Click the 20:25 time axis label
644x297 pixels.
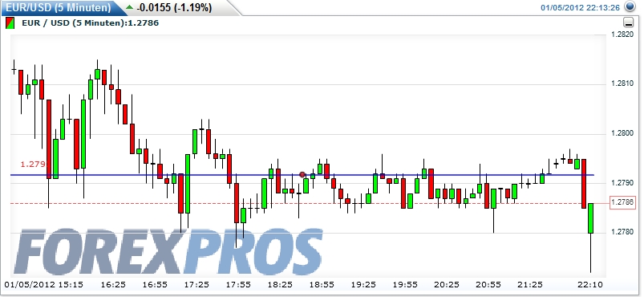click(447, 285)
